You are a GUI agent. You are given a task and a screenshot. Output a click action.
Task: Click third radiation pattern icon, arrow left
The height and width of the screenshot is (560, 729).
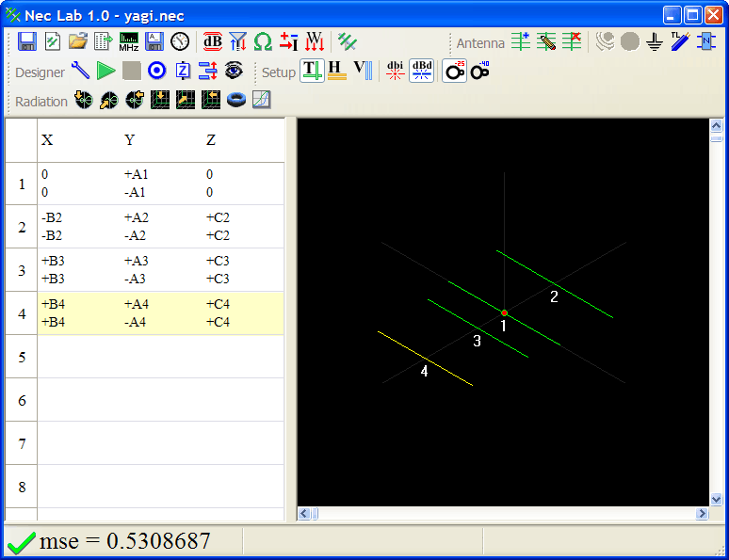[135, 100]
